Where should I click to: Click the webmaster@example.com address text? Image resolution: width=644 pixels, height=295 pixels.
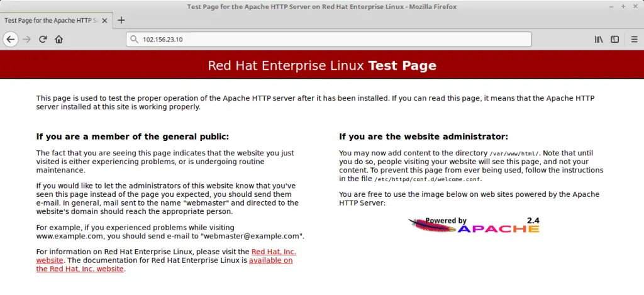252,237
